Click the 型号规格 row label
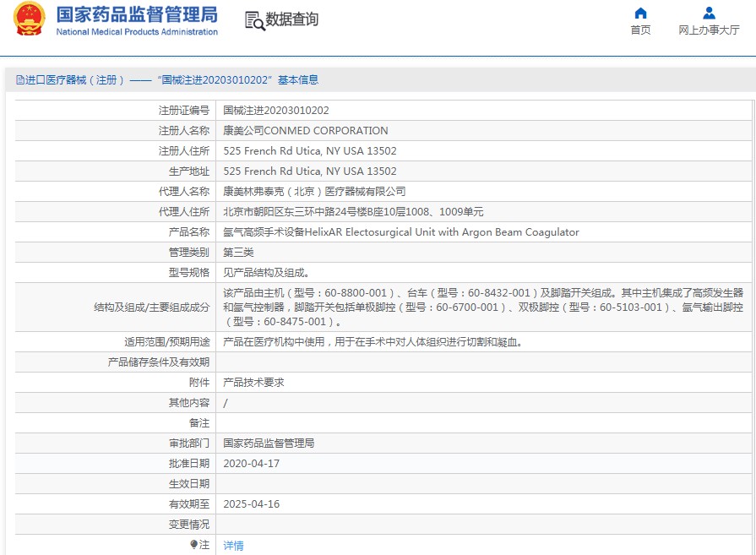The image size is (756, 555). 189,273
